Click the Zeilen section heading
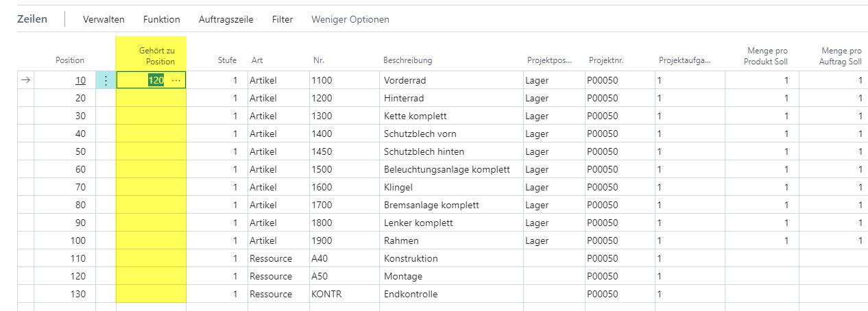868x311 pixels. pos(32,19)
